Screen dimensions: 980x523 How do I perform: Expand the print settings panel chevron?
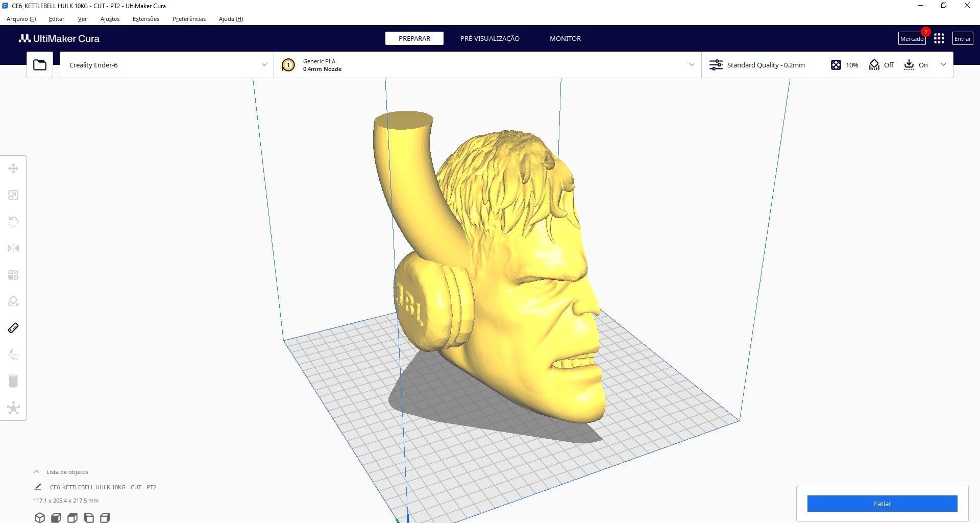pos(943,65)
